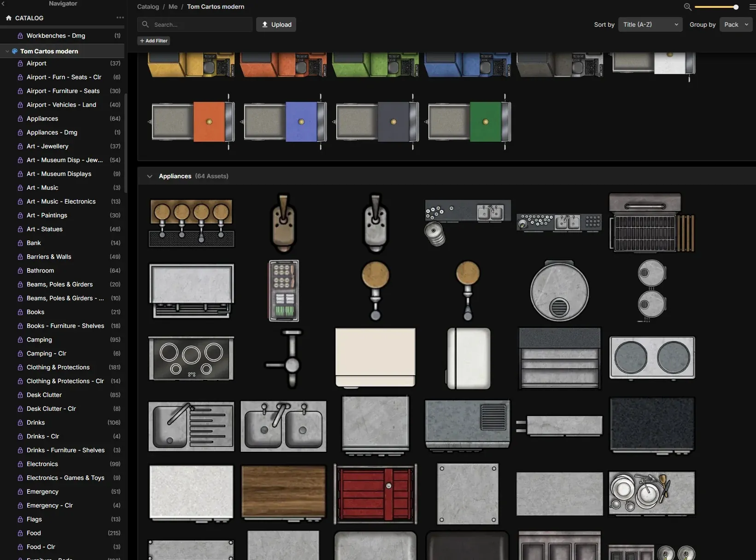Image resolution: width=756 pixels, height=560 pixels.
Task: Select the three-burner stovetop asset
Action: click(x=191, y=358)
